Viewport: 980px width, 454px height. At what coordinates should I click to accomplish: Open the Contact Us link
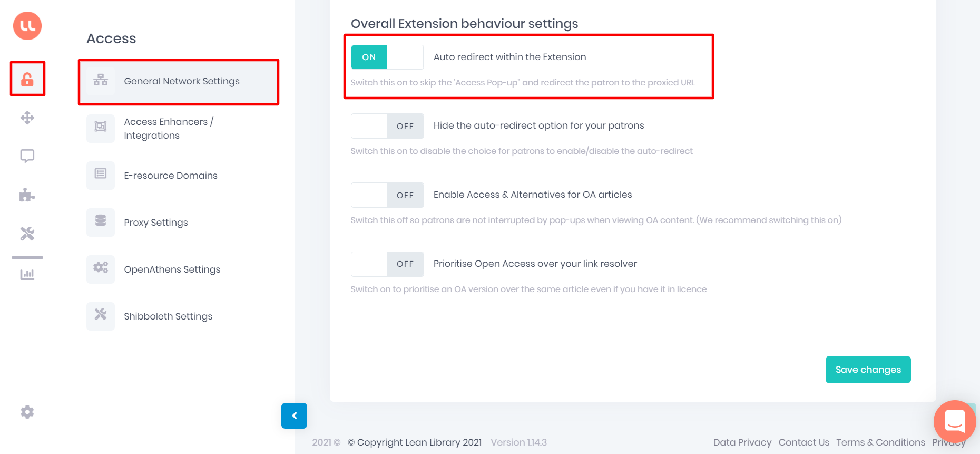click(803, 442)
